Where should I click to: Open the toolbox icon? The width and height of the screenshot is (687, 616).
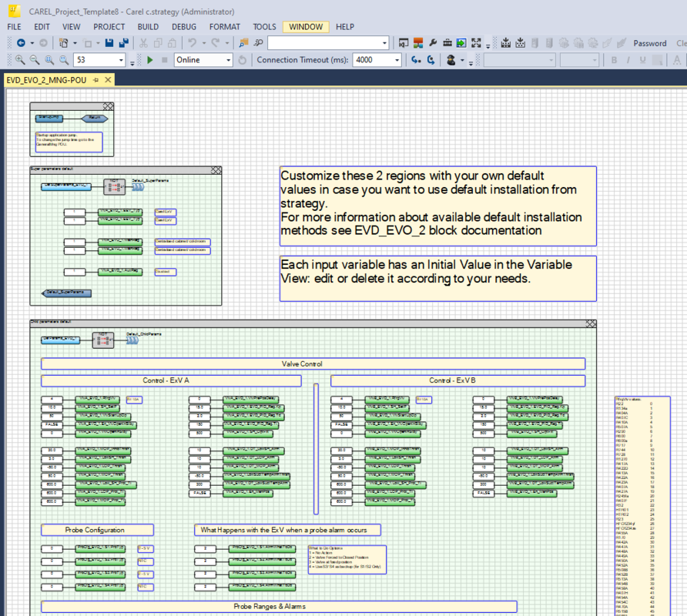tap(447, 43)
